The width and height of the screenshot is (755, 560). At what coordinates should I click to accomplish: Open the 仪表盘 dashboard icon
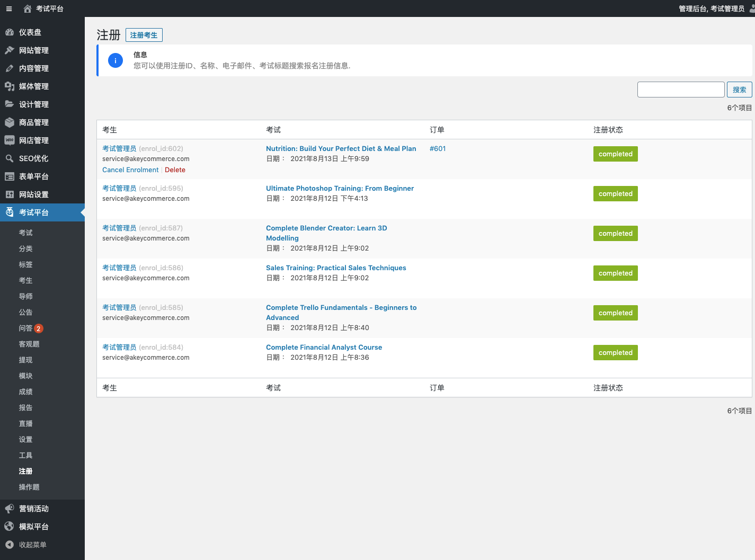coord(10,32)
